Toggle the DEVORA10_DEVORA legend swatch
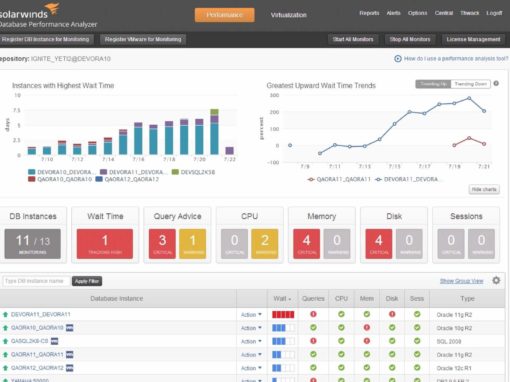 tap(32, 172)
